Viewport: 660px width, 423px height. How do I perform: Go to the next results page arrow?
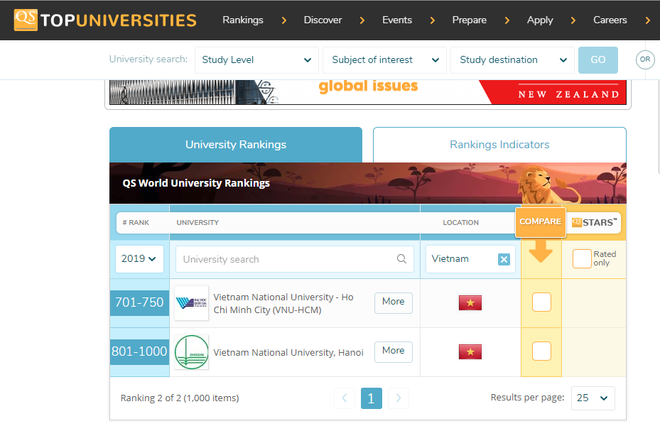pyautogui.click(x=398, y=398)
